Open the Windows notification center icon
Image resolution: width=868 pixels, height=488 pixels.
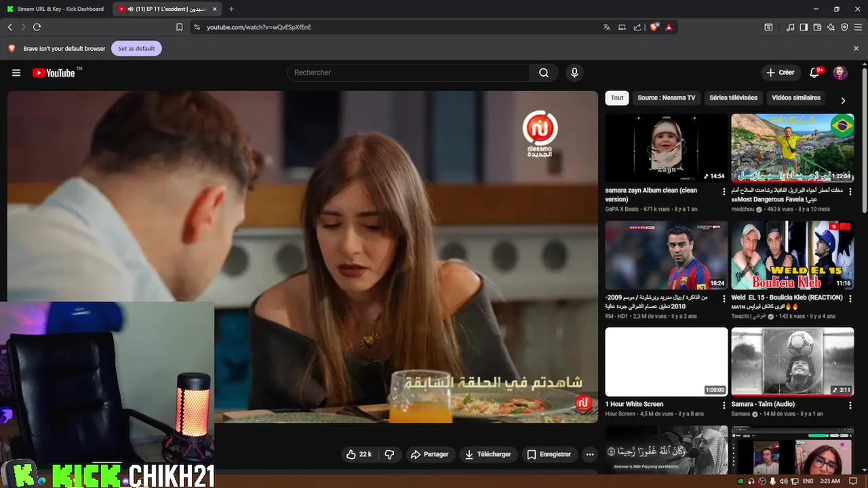click(x=854, y=481)
